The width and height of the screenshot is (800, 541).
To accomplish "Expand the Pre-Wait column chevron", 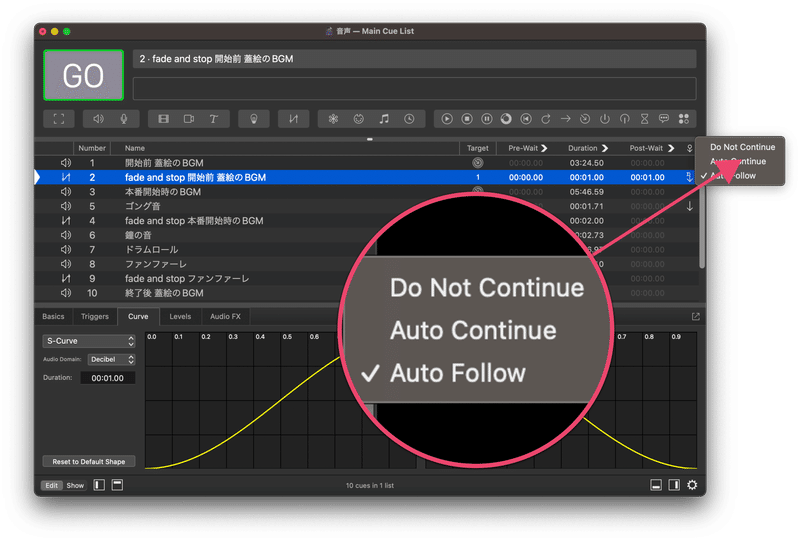I will [544, 148].
